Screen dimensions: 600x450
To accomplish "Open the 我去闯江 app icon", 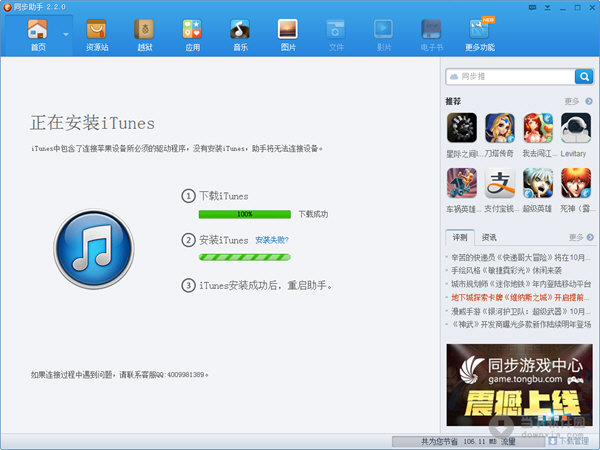I will pos(538,127).
